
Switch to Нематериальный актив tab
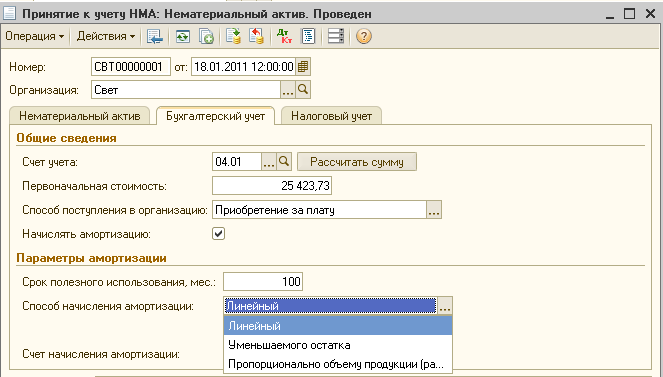pos(79,116)
